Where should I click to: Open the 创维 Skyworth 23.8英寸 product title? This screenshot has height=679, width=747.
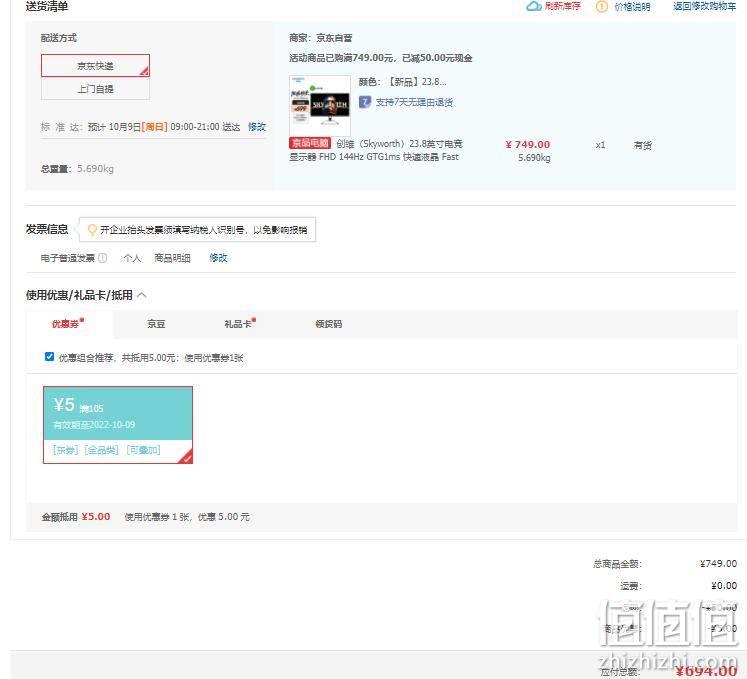point(375,150)
